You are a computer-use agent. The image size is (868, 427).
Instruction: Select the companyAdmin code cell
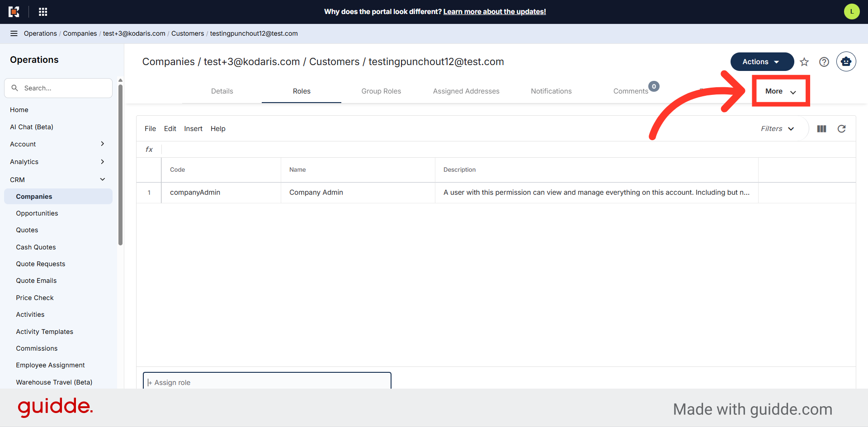(221, 192)
